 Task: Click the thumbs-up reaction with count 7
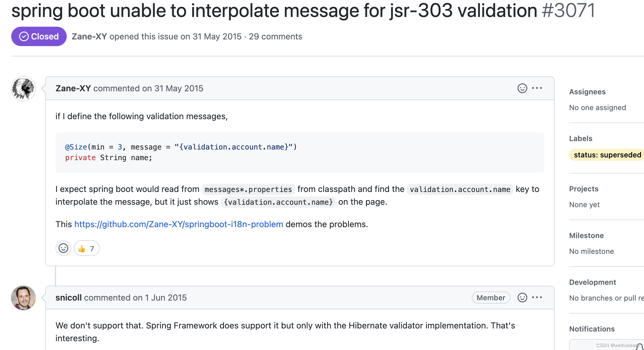pos(87,248)
